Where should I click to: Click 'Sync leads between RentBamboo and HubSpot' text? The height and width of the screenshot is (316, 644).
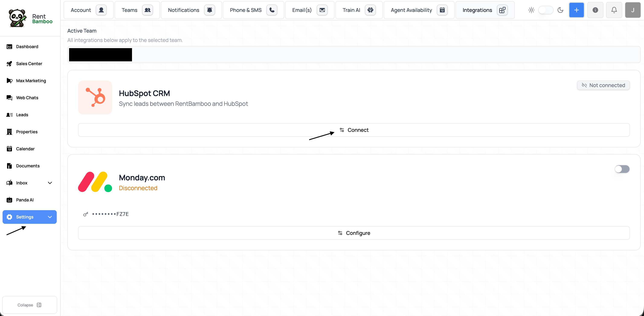click(183, 103)
